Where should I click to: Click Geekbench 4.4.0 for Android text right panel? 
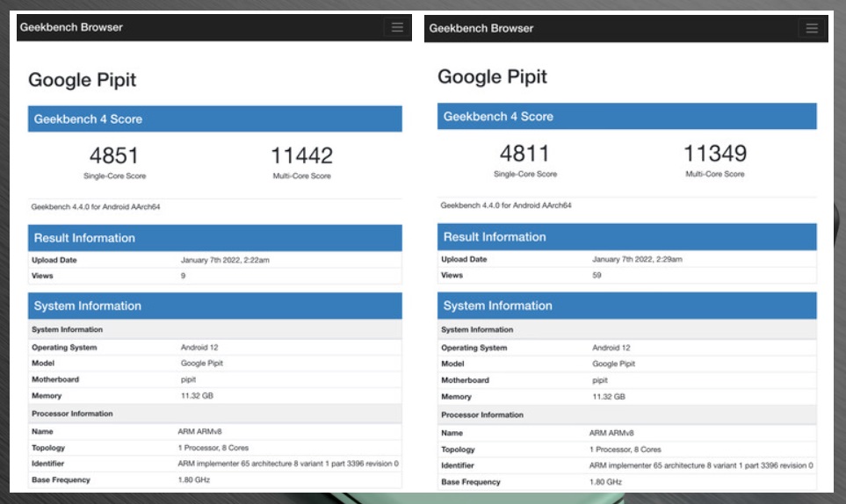[505, 205]
